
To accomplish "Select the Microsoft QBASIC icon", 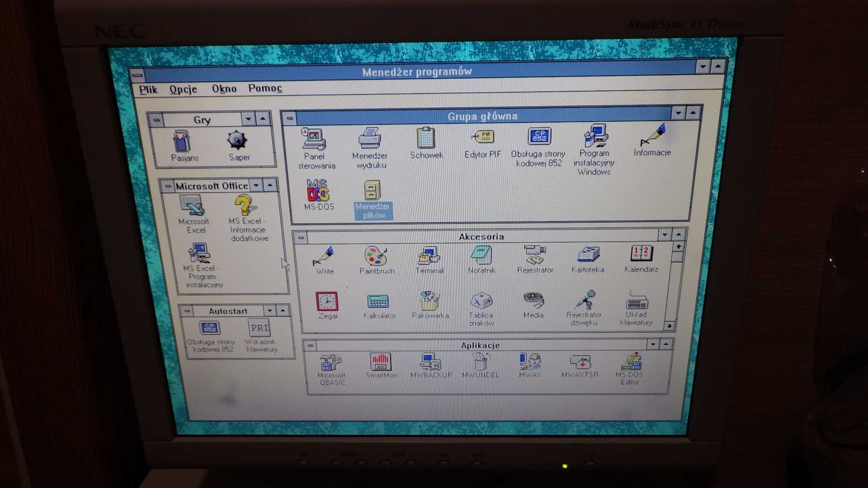I will point(330,362).
